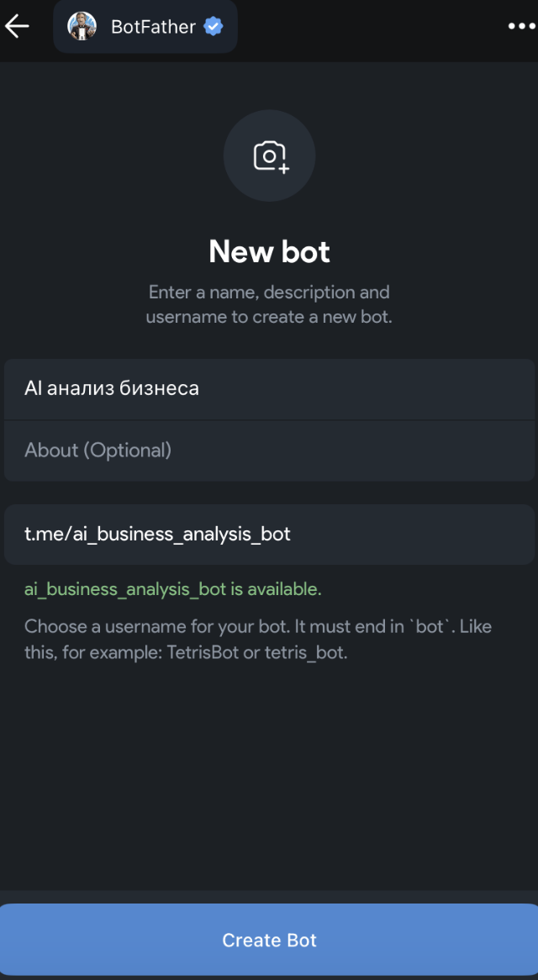
Task: Click the About (Optional) field
Action: (x=269, y=450)
